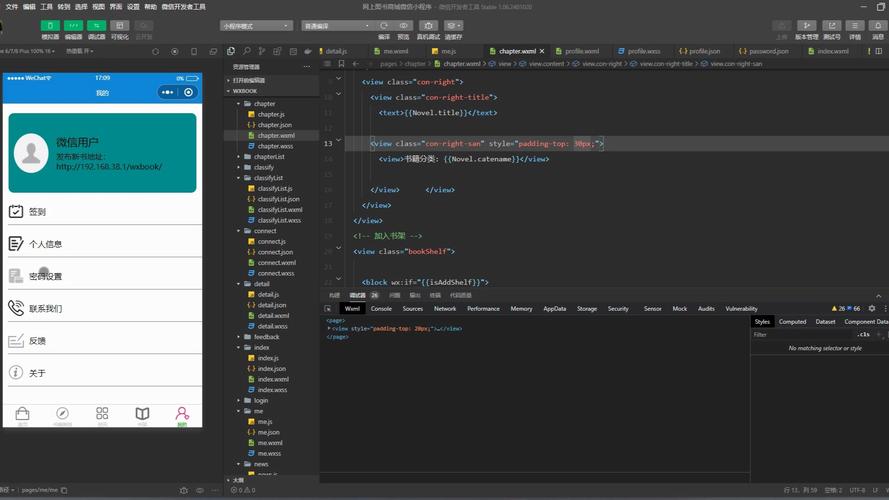Collapse the classifyList folder
889x500 pixels.
coord(239,178)
